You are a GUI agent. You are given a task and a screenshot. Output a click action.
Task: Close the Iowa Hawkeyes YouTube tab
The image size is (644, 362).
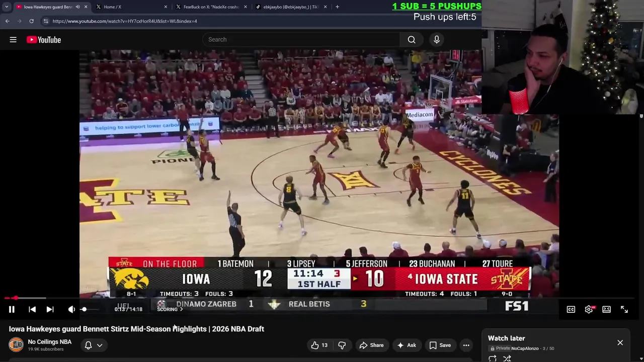[86, 7]
